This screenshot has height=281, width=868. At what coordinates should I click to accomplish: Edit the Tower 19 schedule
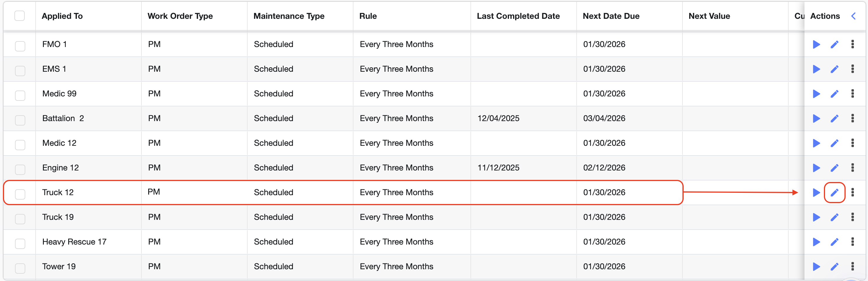pyautogui.click(x=834, y=267)
